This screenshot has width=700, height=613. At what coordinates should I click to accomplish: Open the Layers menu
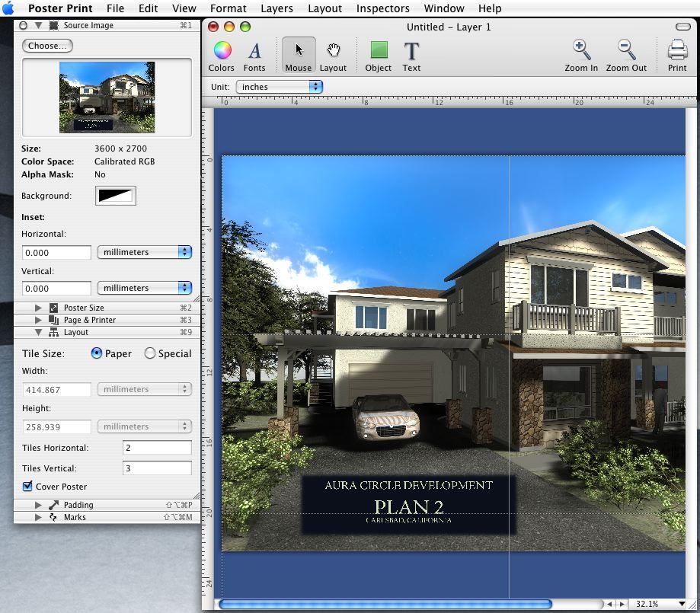click(276, 8)
